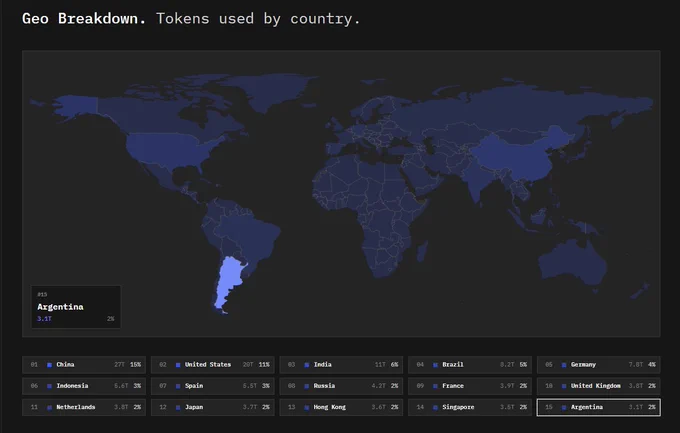Select the Russia list item
Viewport: 680px width, 433px height.
(341, 386)
